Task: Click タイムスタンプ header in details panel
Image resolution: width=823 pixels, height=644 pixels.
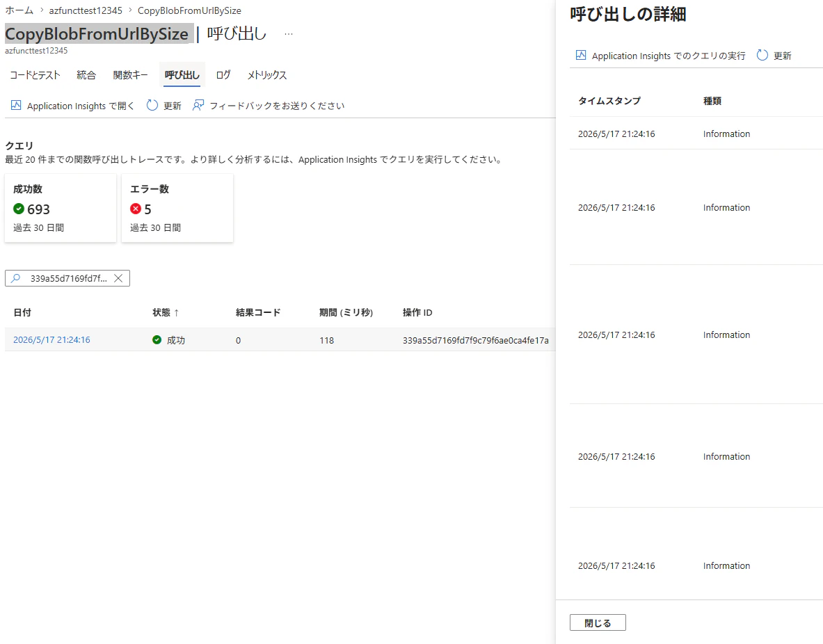Action: 609,101
